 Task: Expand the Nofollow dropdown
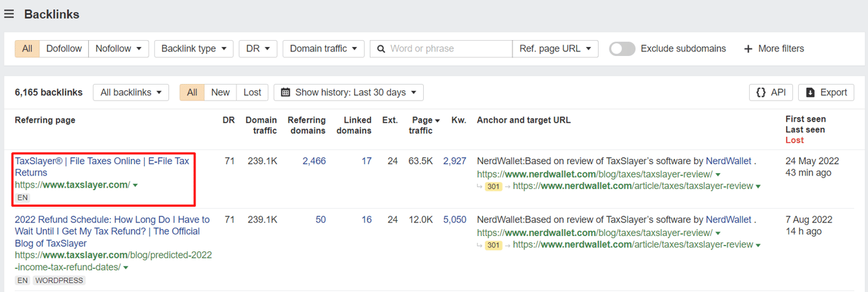tap(118, 49)
